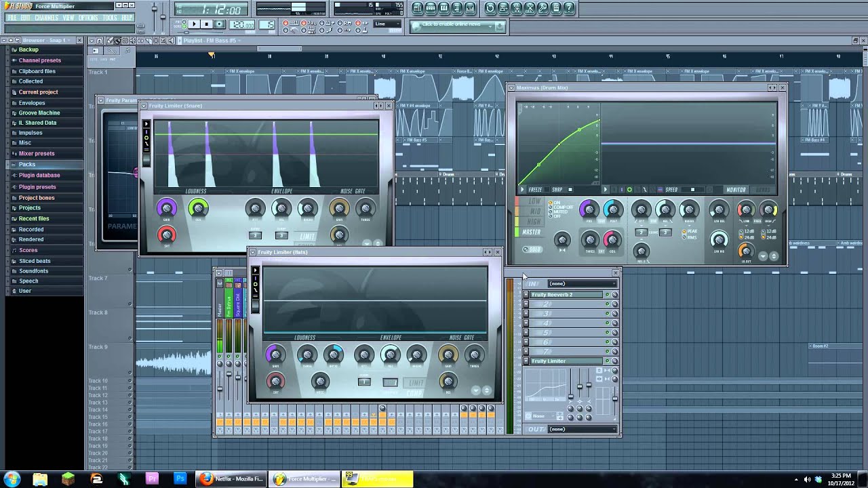868x488 pixels.
Task: Open Photoshop from the taskbar
Action: click(180, 479)
